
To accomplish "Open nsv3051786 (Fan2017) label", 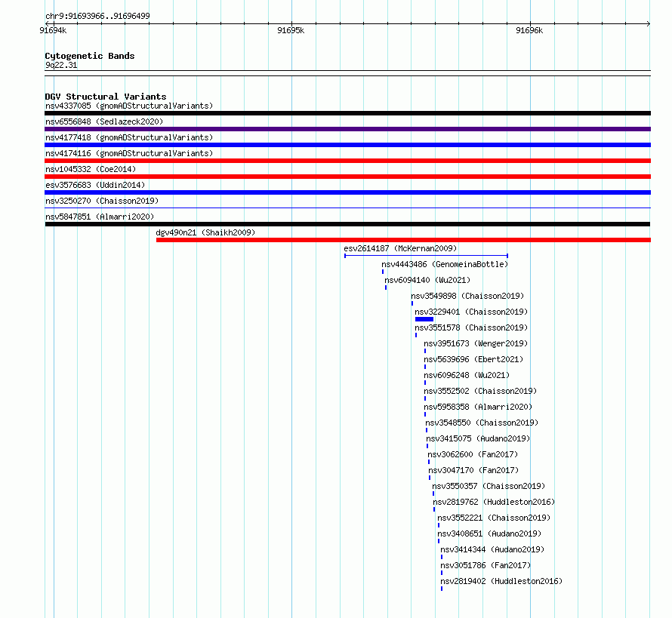I will [486, 565].
